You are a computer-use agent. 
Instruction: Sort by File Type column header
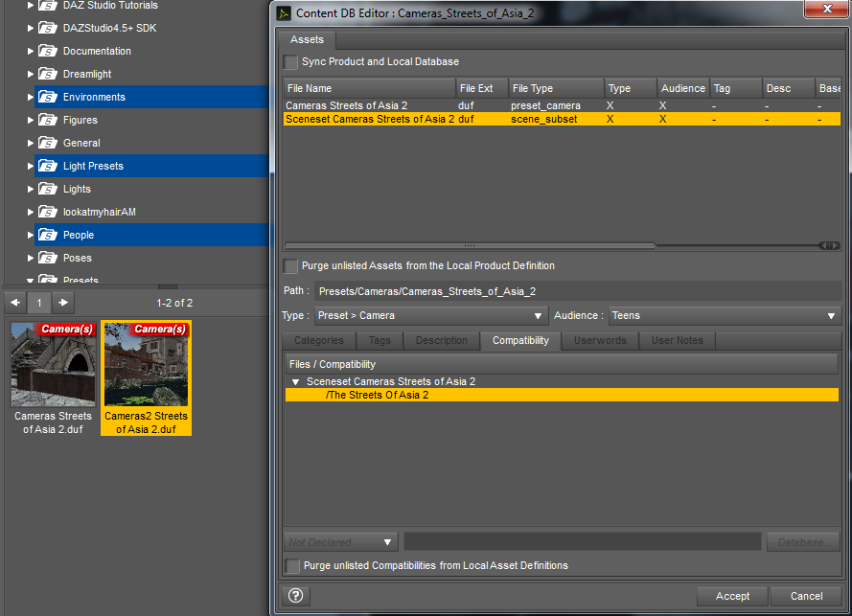pyautogui.click(x=557, y=88)
